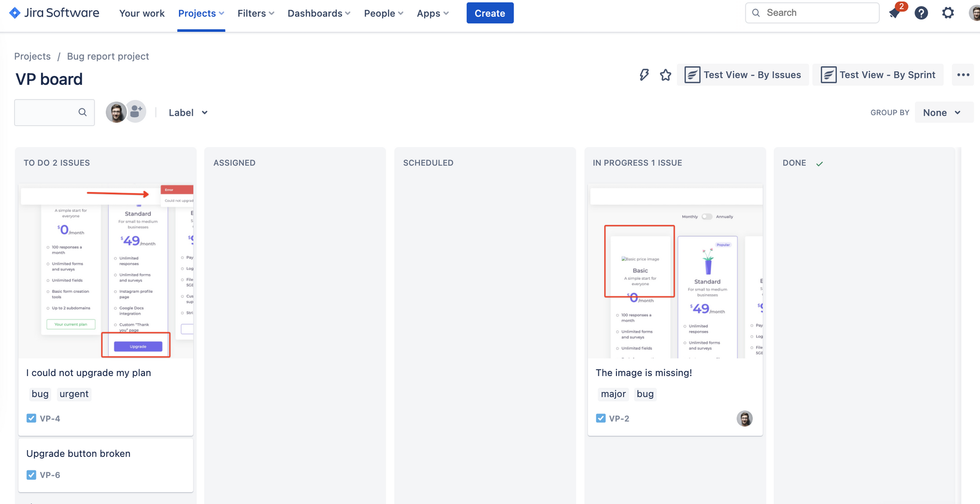Click the Projects breadcrumb link
This screenshot has height=504, width=980.
(x=32, y=56)
